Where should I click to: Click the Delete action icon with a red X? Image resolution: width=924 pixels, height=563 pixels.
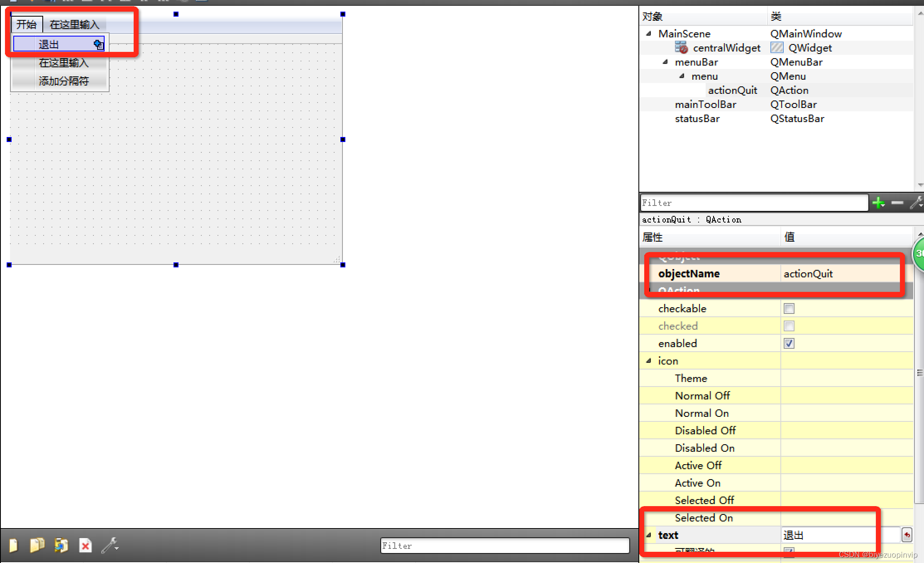coord(85,546)
